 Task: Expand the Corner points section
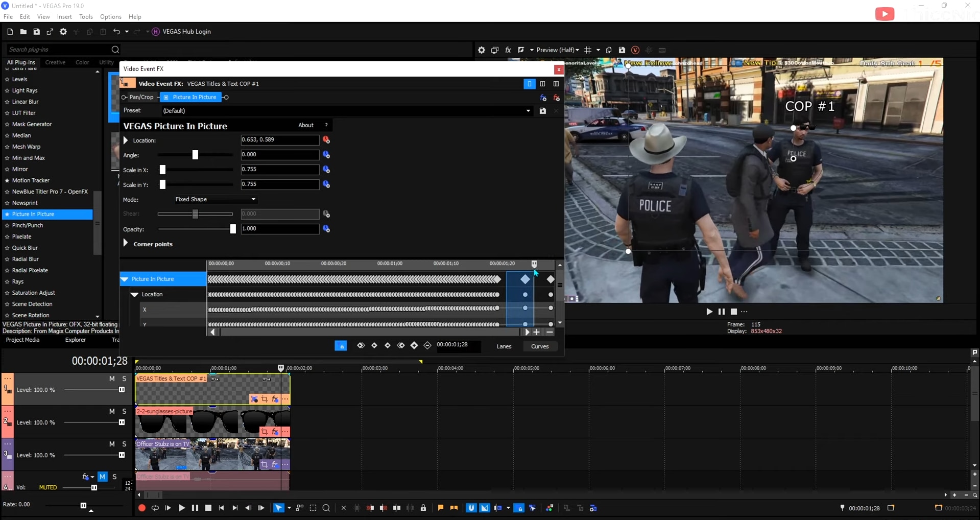click(126, 244)
